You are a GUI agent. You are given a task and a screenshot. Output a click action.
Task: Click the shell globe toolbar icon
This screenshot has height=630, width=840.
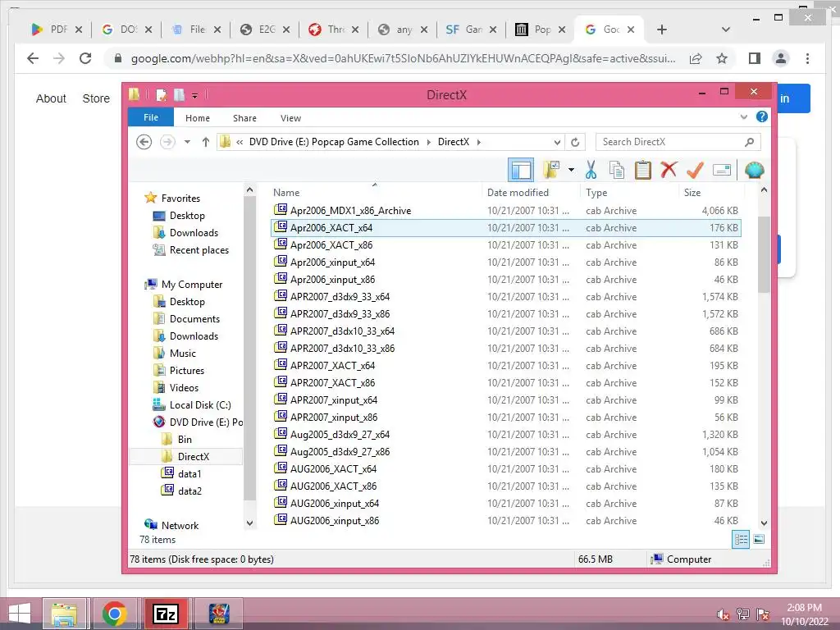coord(755,171)
